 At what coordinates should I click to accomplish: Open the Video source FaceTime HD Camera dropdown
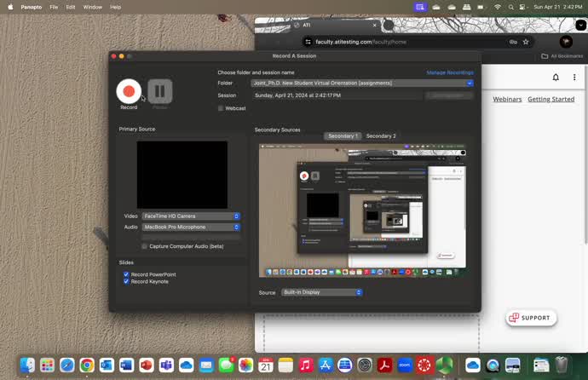point(191,216)
